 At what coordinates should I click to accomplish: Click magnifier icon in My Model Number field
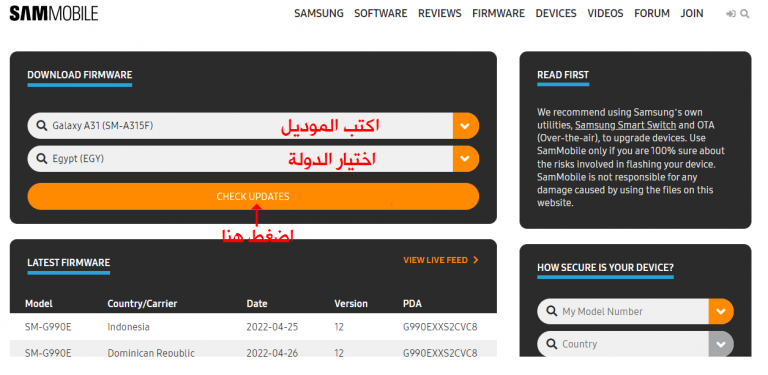(552, 311)
